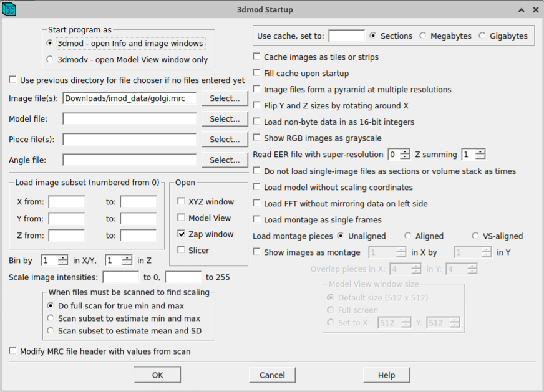Viewport: 544px width, 392px height.
Task: Raise the EER super-resolution value
Action: tap(406, 151)
